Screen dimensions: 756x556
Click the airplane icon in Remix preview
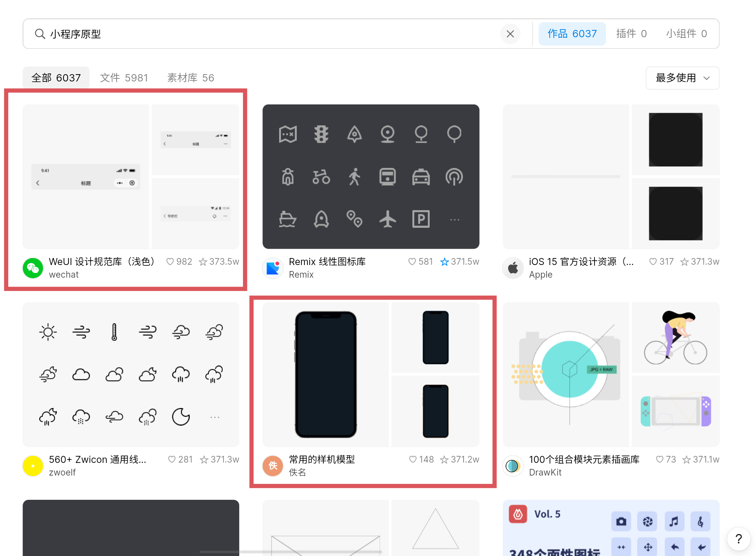click(x=387, y=219)
